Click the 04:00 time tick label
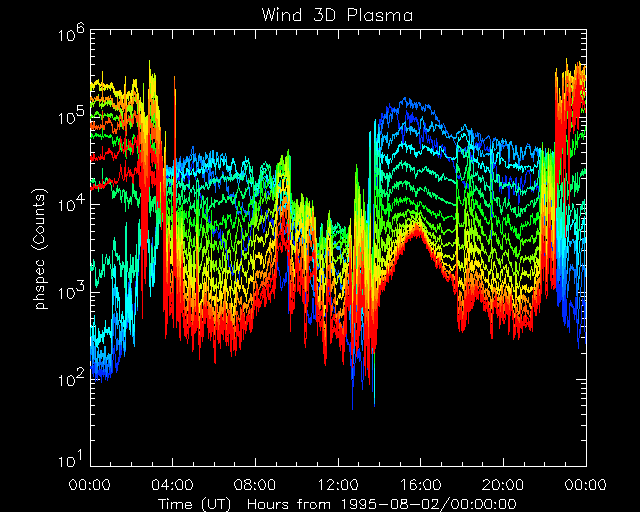Viewport: 640px width, 512px height. [172, 485]
